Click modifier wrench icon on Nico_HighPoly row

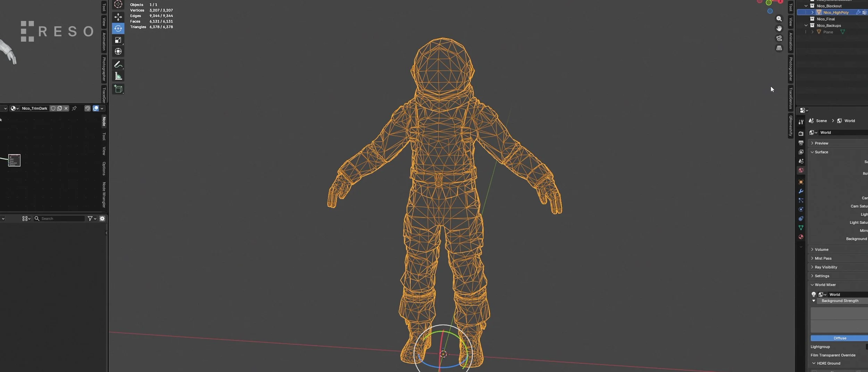click(x=858, y=12)
